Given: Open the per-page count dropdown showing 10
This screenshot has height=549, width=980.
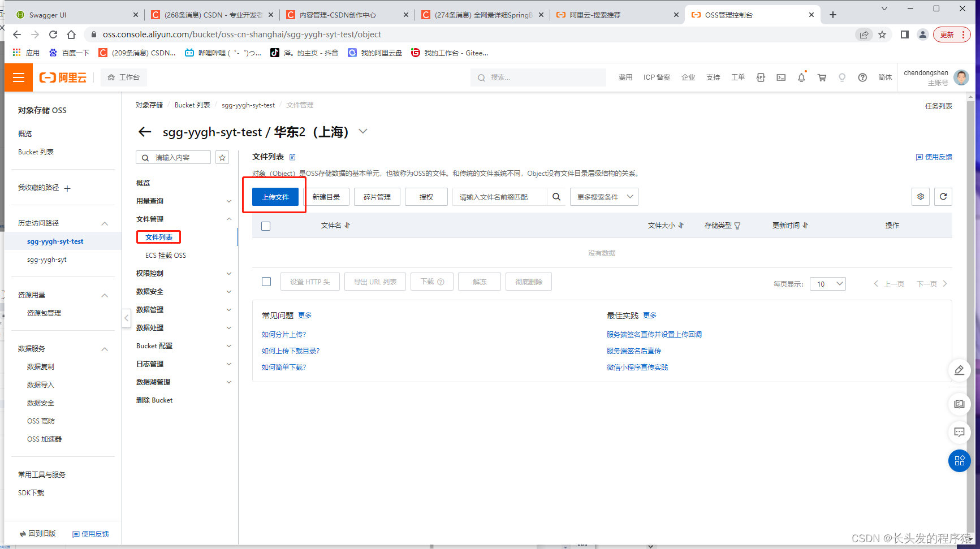Looking at the screenshot, I should [828, 284].
